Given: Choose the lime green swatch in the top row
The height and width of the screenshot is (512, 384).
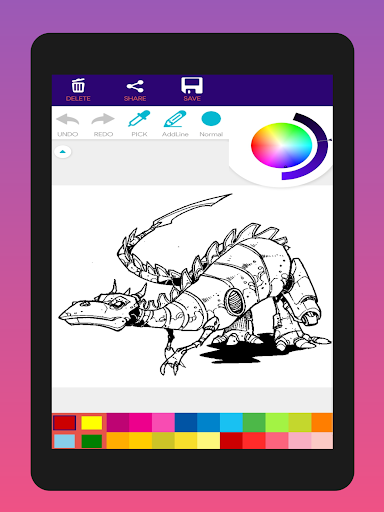Looking at the screenshot, I should (277, 422).
